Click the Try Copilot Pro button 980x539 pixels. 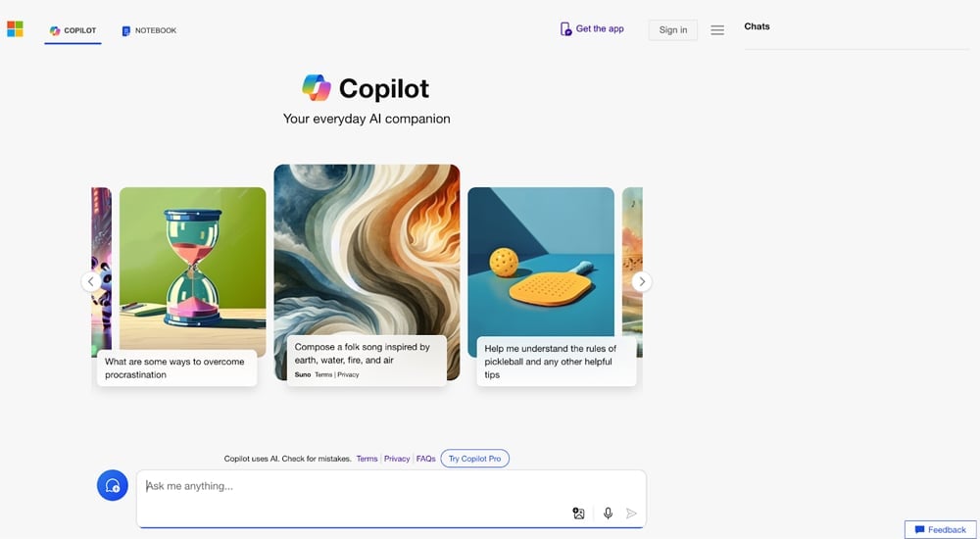(x=475, y=459)
